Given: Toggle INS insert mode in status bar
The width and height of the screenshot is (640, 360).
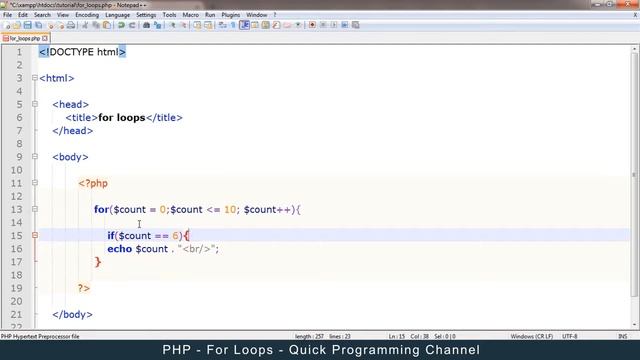Looking at the screenshot, I should tap(622, 336).
